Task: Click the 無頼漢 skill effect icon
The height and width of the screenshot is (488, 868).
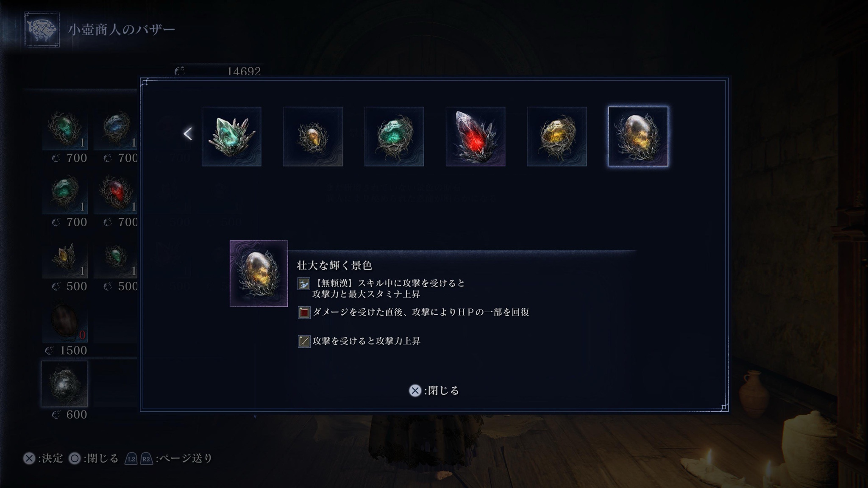Action: pyautogui.click(x=303, y=284)
